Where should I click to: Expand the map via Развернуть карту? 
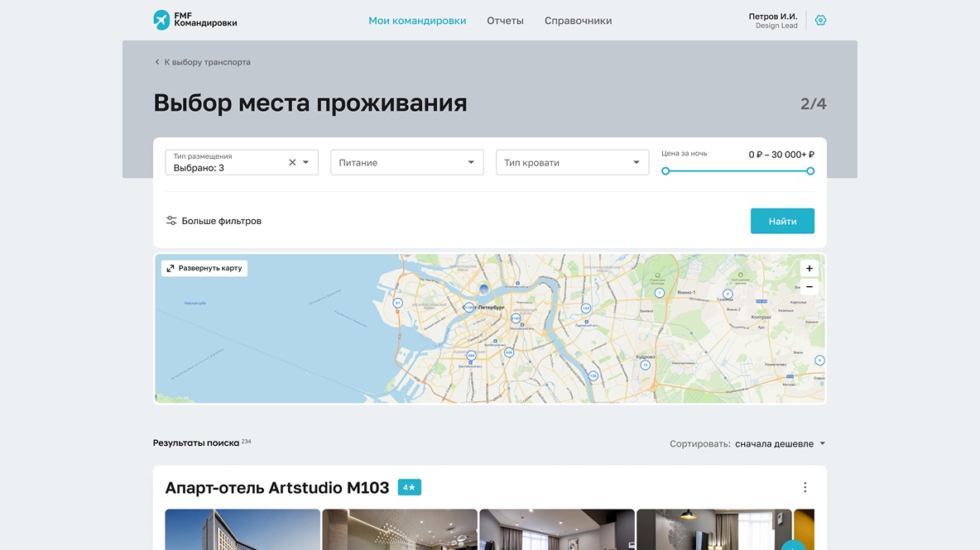coord(204,268)
